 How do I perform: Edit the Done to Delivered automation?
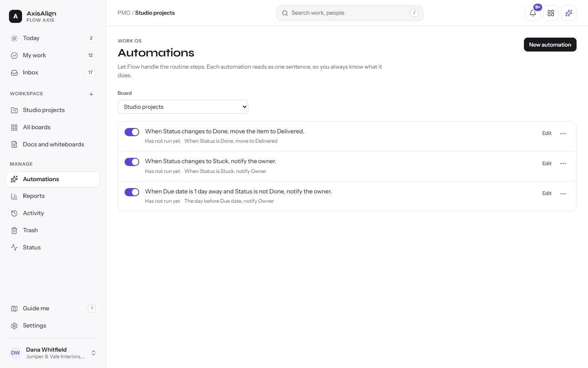tap(547, 133)
